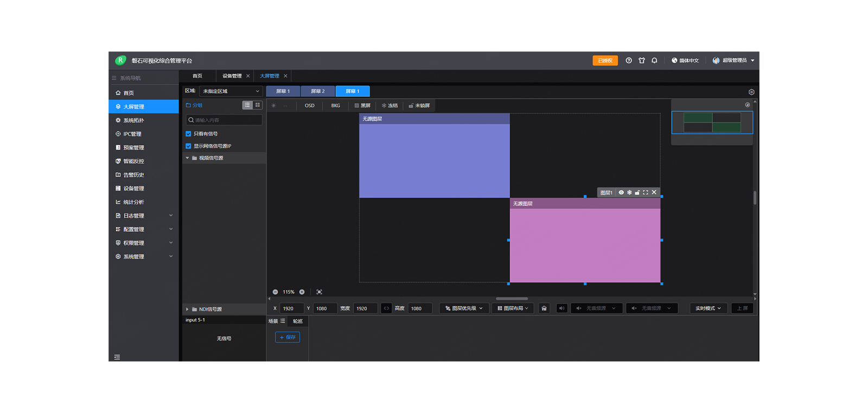Open the 实时模式 dropdown
Image resolution: width=868 pixels, height=413 pixels.
(x=708, y=308)
